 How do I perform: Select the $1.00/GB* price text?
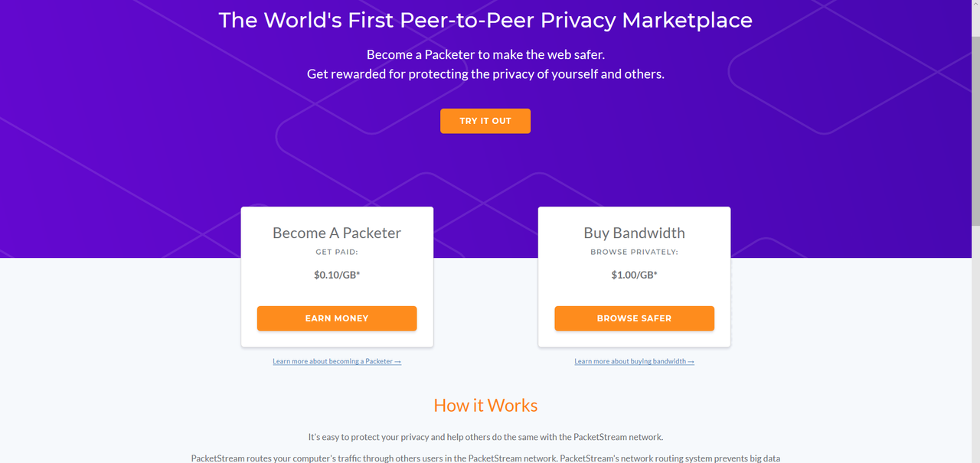634,275
